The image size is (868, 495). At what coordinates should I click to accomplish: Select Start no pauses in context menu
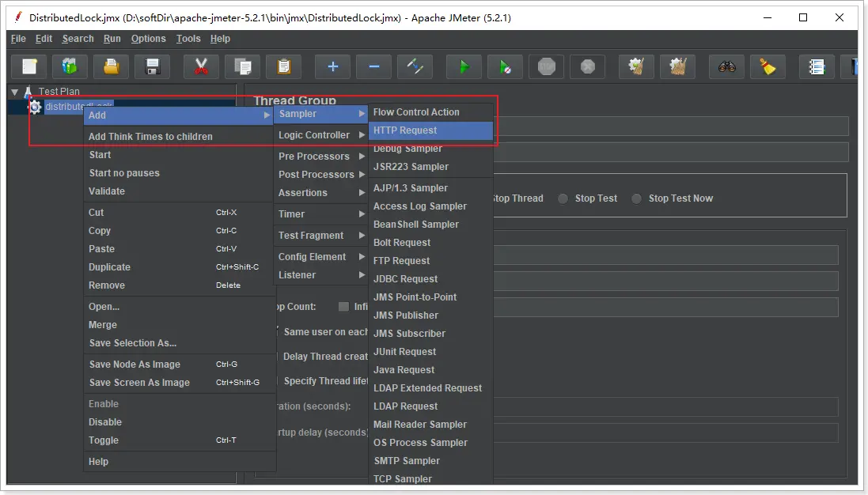(x=179, y=173)
